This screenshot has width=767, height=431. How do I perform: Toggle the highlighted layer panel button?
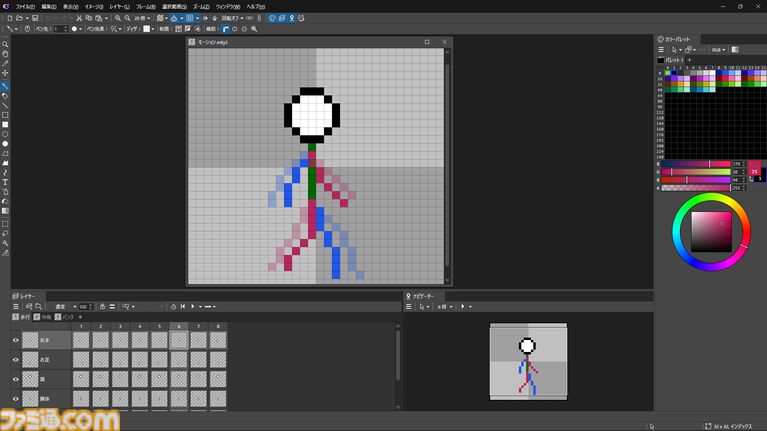pos(282,18)
